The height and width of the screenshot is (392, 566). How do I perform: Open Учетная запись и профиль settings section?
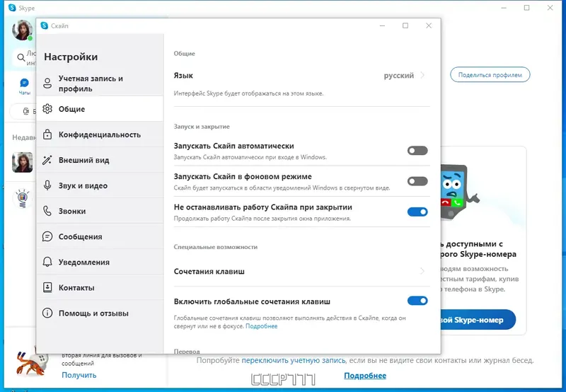coord(100,83)
